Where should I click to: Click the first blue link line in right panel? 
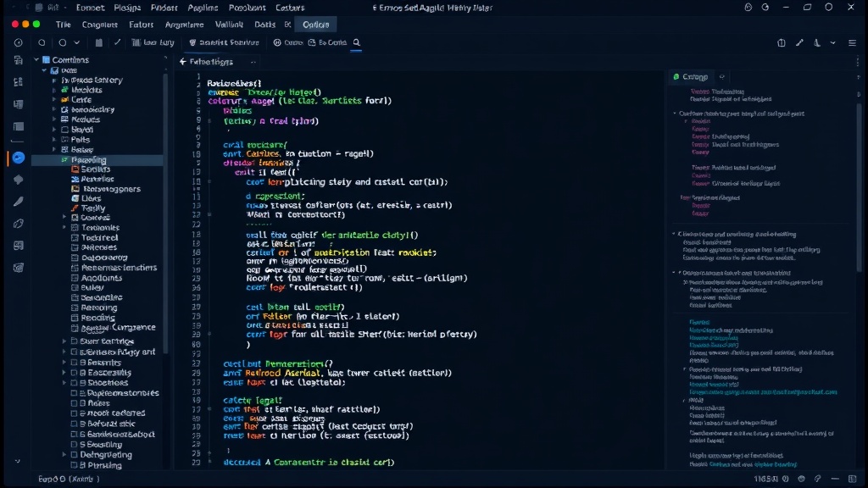(699, 322)
